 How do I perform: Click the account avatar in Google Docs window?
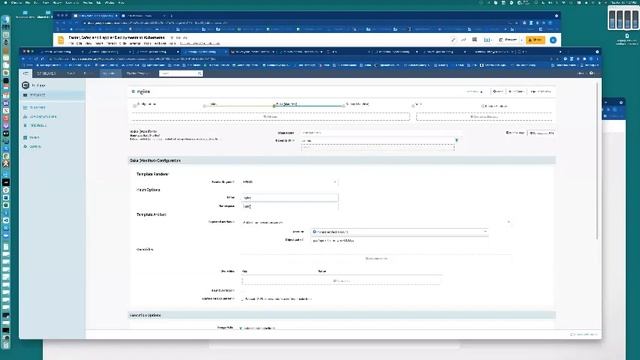553,40
